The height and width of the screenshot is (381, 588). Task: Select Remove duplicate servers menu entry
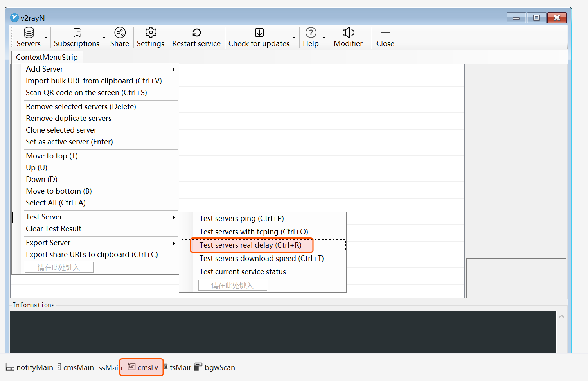click(68, 119)
